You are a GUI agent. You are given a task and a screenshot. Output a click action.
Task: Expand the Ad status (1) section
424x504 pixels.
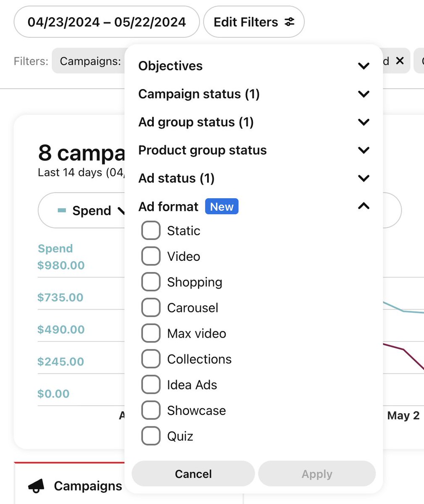click(x=254, y=178)
